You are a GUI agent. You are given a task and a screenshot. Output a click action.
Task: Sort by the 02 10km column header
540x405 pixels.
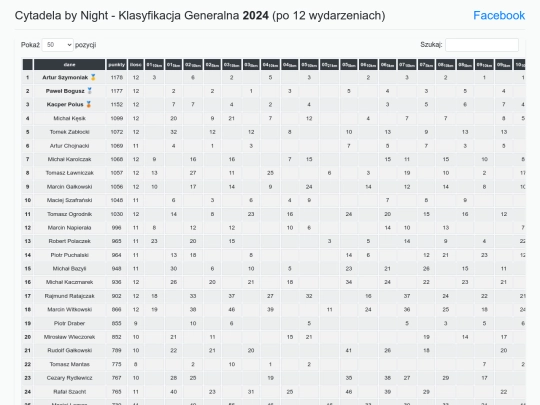click(x=193, y=65)
